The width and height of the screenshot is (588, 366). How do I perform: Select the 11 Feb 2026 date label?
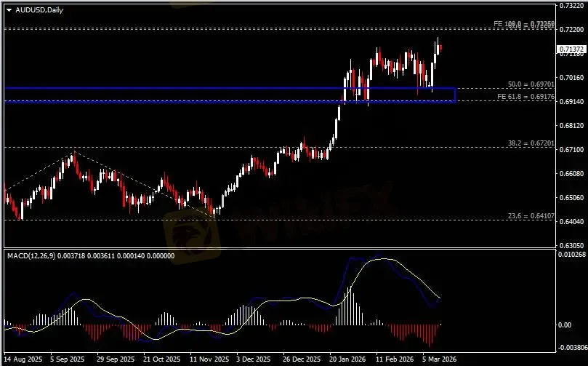[x=395, y=359]
